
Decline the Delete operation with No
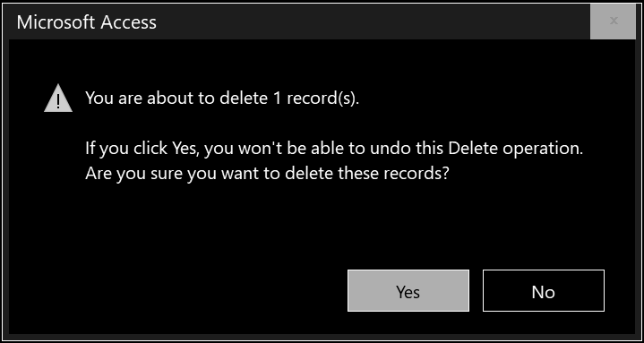544,290
